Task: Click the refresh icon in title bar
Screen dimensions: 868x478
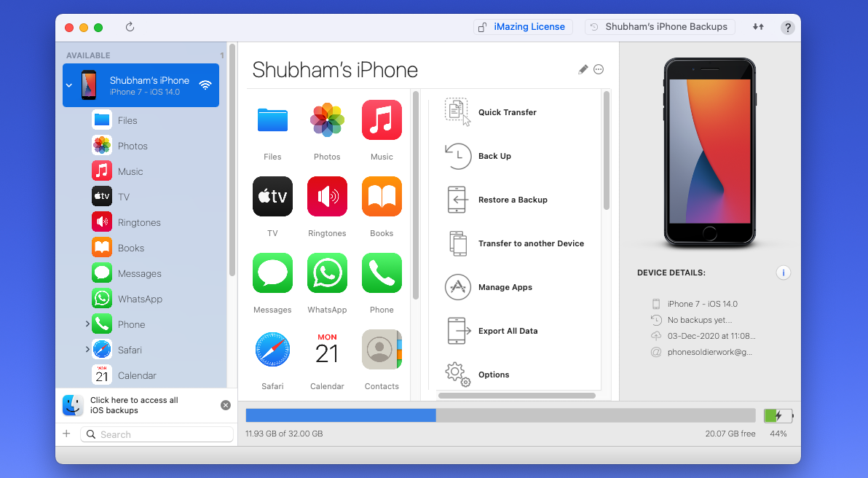Action: [x=130, y=26]
